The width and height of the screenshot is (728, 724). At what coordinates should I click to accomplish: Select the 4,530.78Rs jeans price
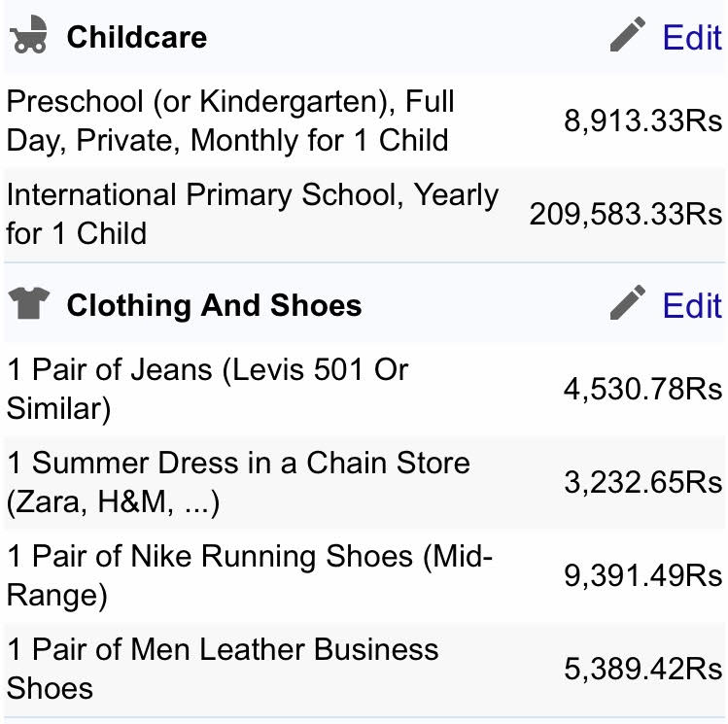642,389
